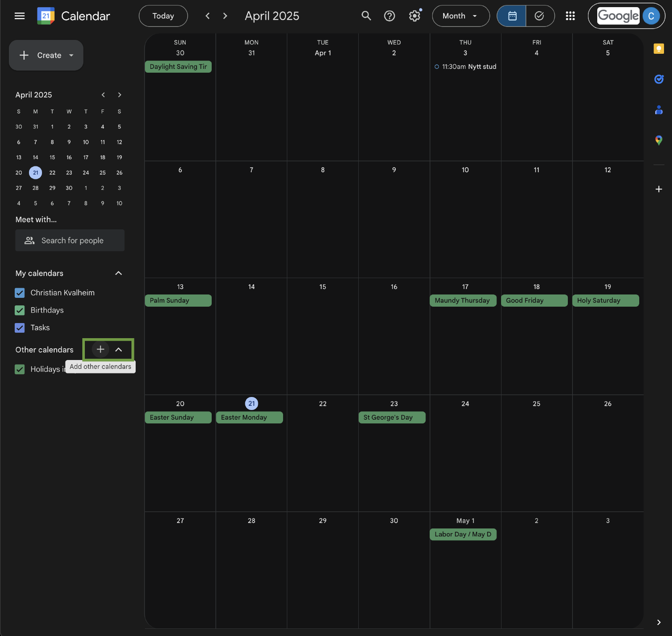Switch to the Calendar view tab
Viewport: 672px width, 636px height.
pos(512,16)
